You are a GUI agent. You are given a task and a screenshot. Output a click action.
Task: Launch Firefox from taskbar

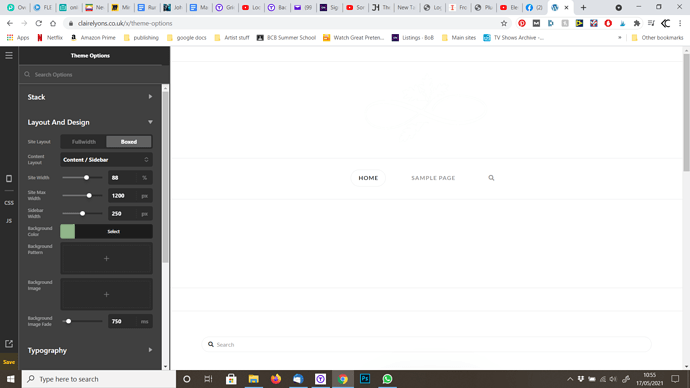pyautogui.click(x=276, y=379)
